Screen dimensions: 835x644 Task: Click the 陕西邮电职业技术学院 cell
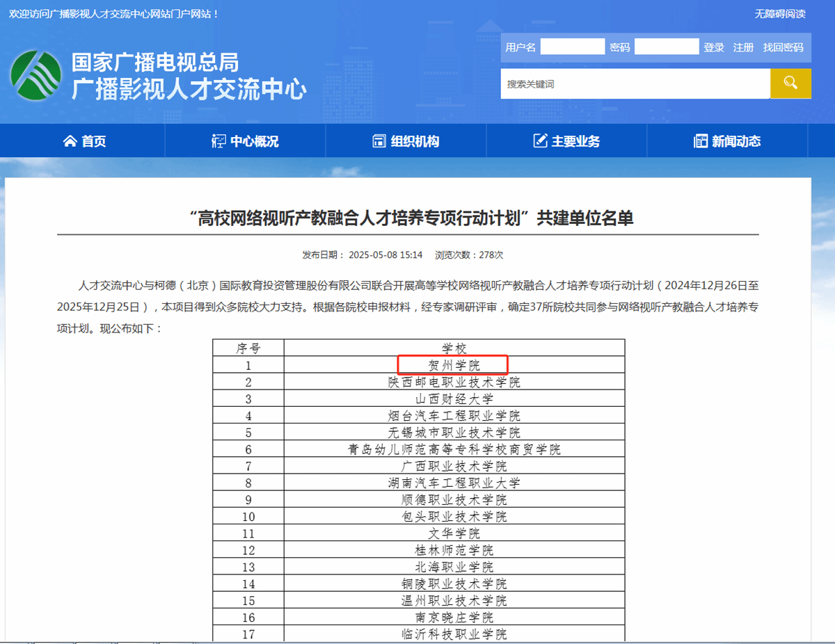click(x=454, y=382)
